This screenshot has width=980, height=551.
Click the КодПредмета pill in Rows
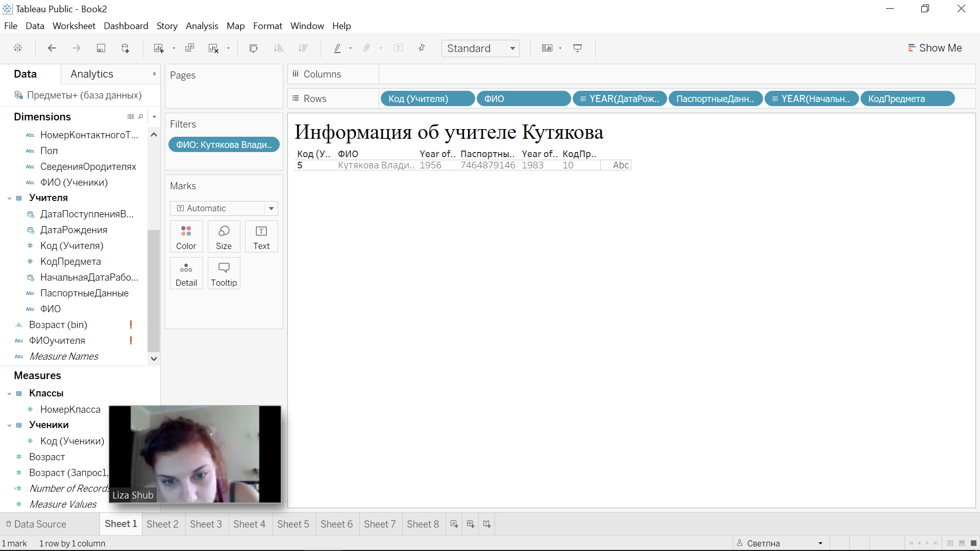click(x=908, y=98)
